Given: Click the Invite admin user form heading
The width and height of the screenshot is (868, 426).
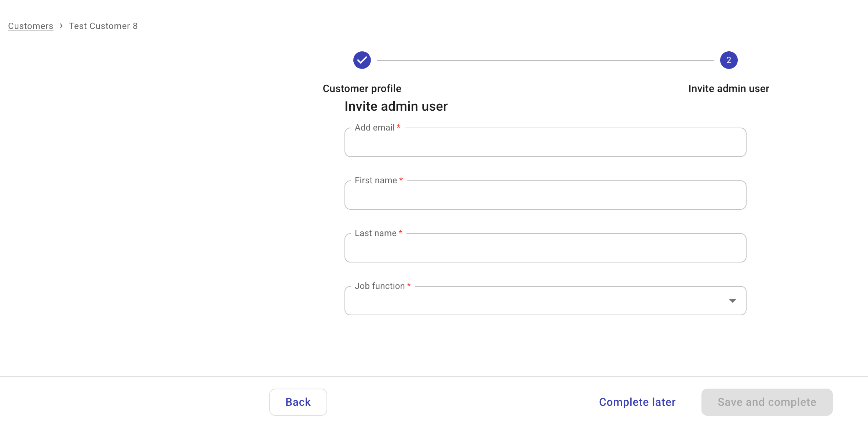Looking at the screenshot, I should click(396, 106).
